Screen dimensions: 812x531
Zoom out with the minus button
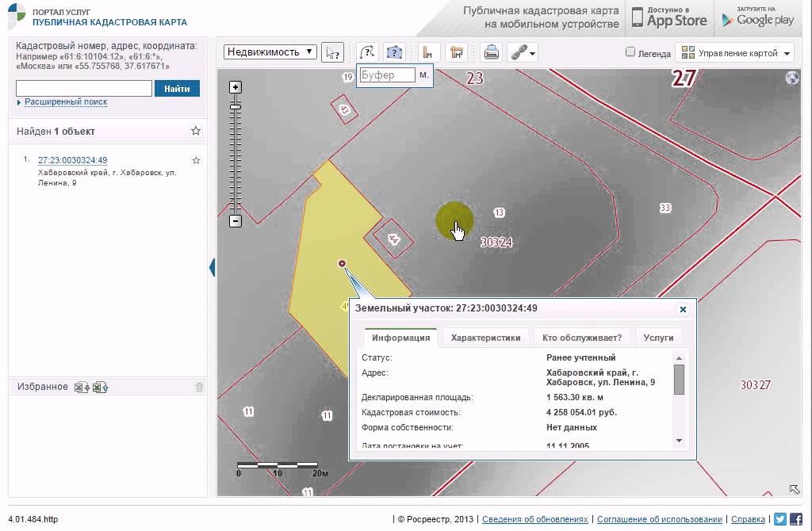coord(235,221)
